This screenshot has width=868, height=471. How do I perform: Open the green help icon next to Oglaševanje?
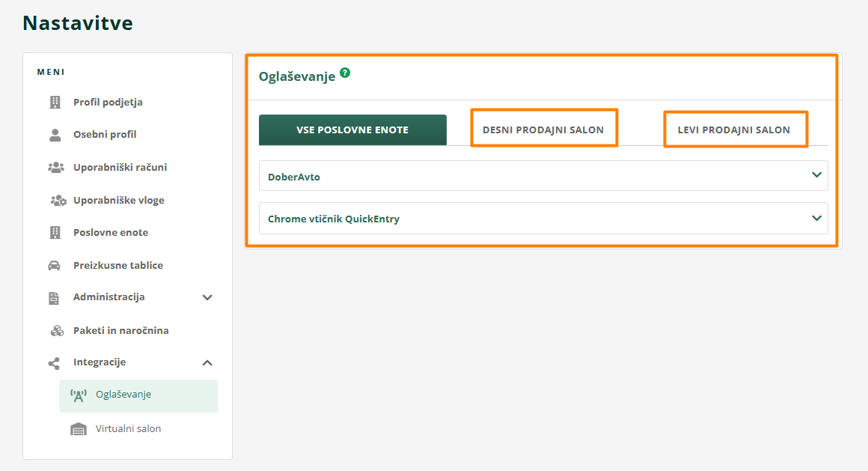pyautogui.click(x=345, y=73)
